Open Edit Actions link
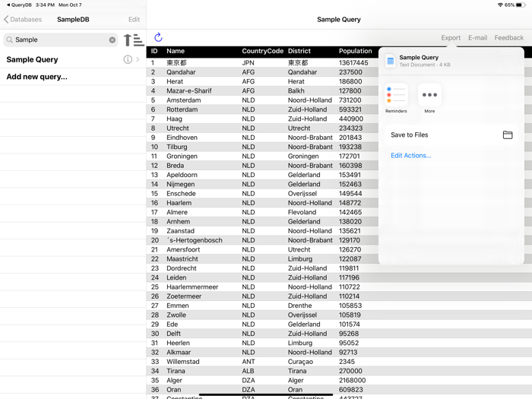Screen dimensions: 532x399 pyautogui.click(x=411, y=155)
